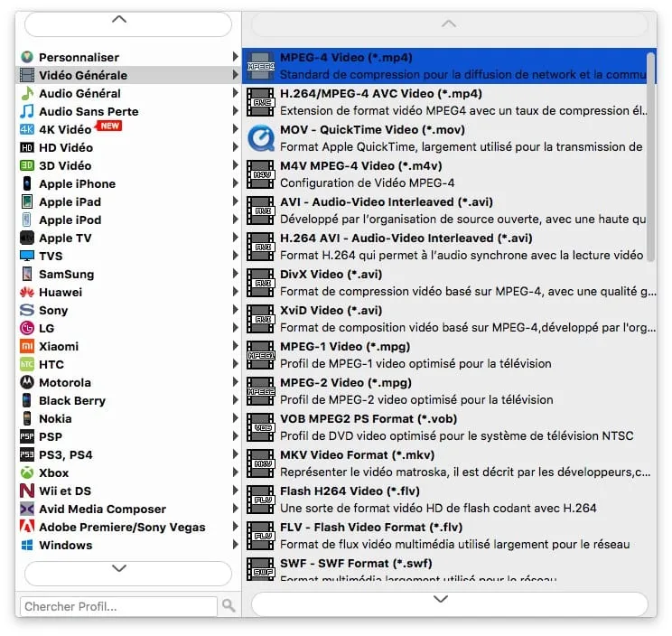Viewport: 672px width, 636px height.
Task: Click the Huawei logo icon
Action: pos(27,292)
